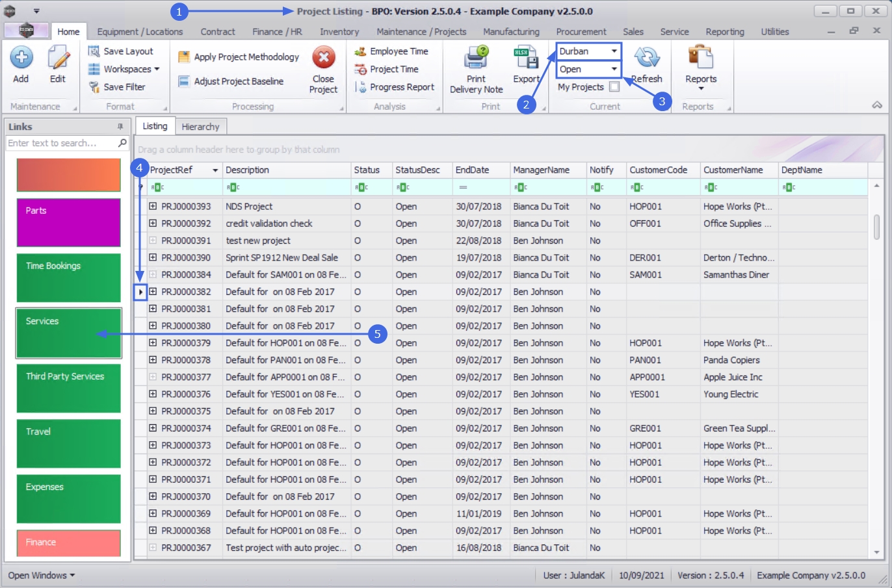Click the Refresh icon

click(647, 58)
